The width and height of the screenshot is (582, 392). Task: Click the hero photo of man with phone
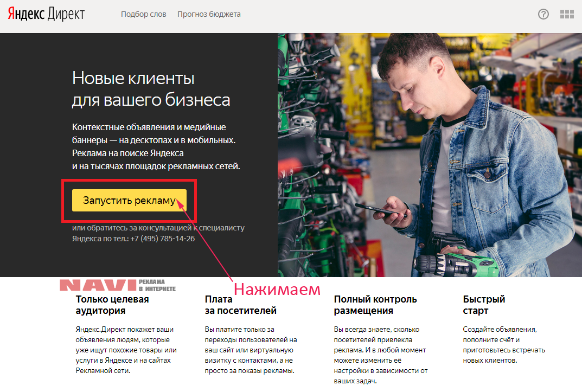tap(430, 155)
